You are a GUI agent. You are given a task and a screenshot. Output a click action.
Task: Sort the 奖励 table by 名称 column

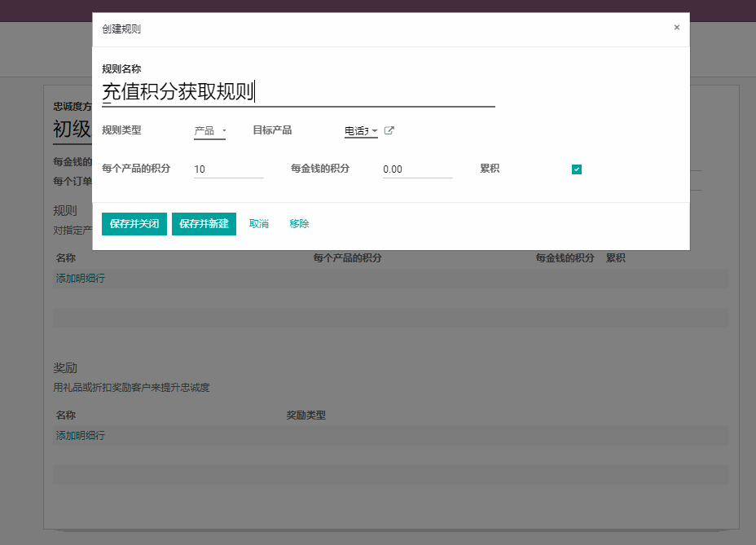click(x=66, y=415)
